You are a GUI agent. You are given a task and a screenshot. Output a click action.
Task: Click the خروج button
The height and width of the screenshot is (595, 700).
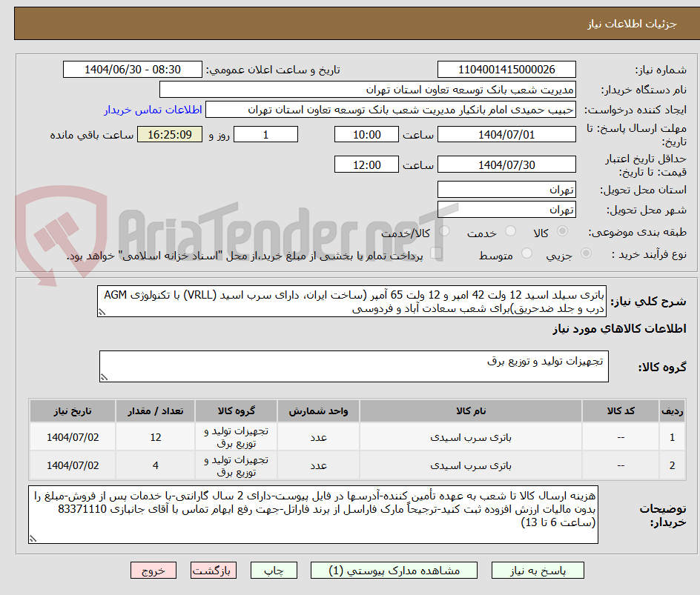[153, 571]
